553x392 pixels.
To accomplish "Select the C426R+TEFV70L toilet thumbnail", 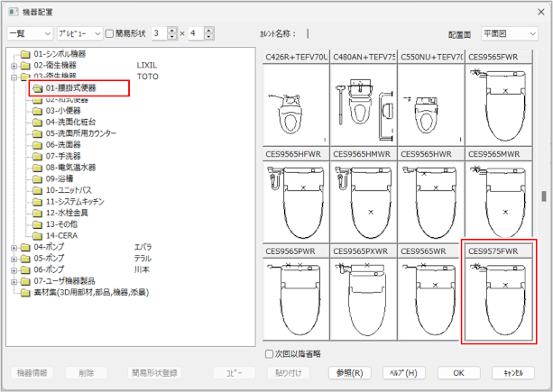I will [296, 104].
